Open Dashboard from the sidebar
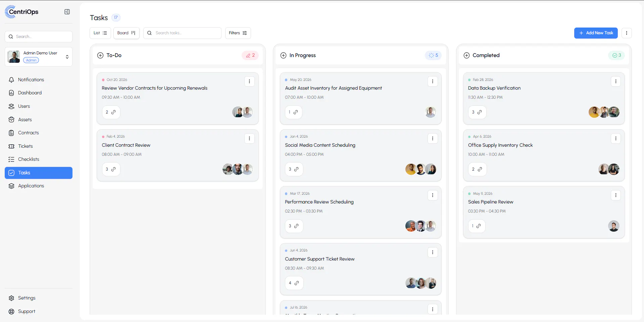The image size is (644, 322). (39, 93)
